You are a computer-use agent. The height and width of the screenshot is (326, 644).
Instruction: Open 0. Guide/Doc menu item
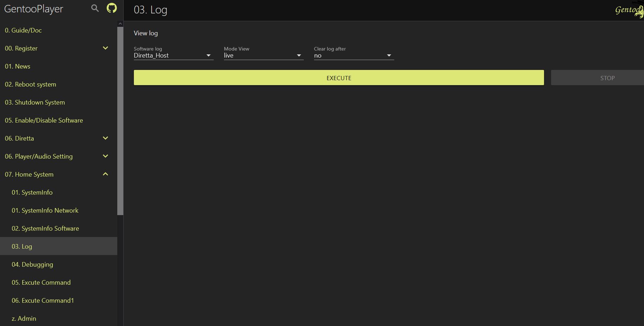(59, 30)
